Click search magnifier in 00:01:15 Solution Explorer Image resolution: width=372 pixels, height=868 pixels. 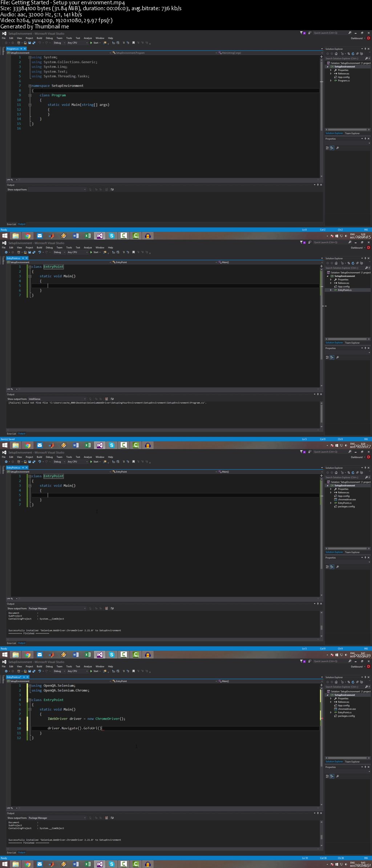(x=367, y=59)
